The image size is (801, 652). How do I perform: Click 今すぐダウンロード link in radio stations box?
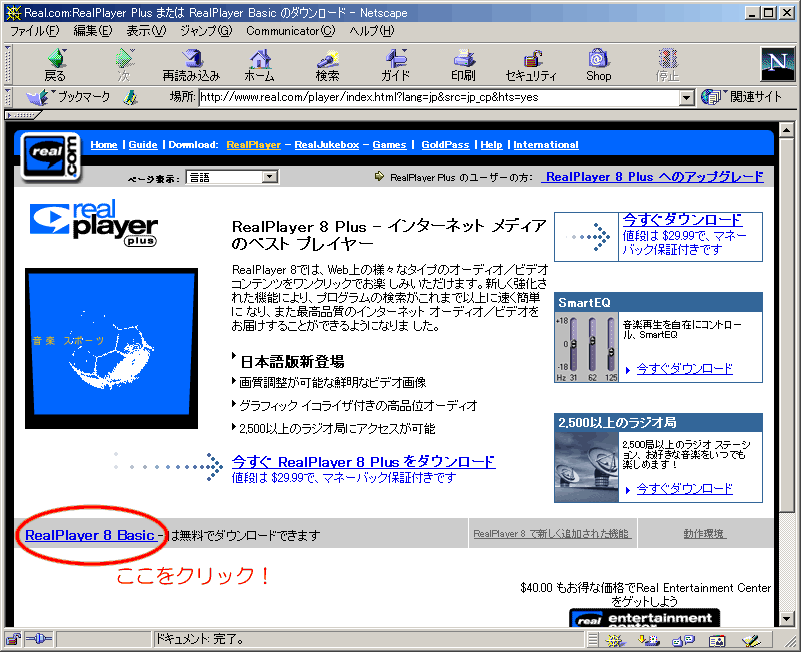pos(685,488)
